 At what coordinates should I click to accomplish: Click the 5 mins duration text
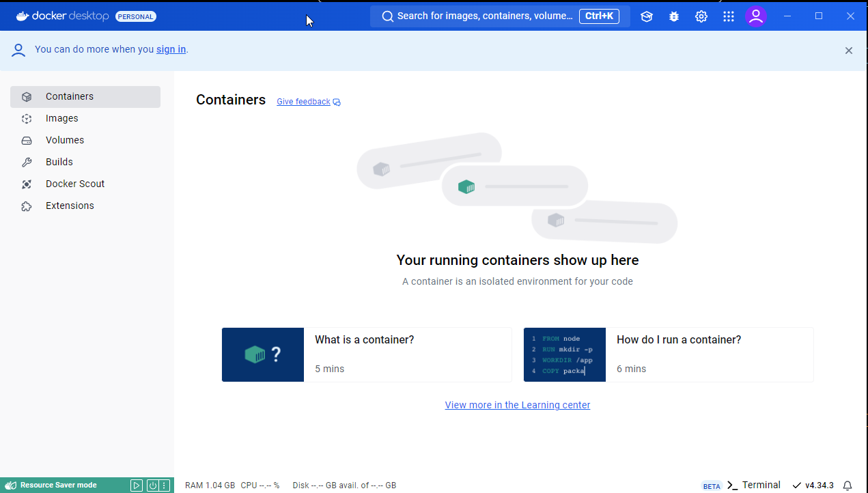pyautogui.click(x=329, y=369)
